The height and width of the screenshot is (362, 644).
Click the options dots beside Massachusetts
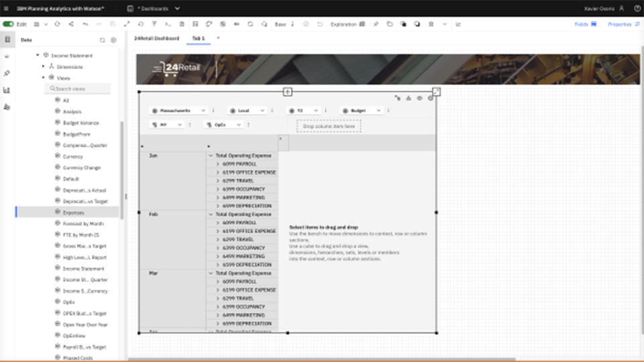click(213, 111)
